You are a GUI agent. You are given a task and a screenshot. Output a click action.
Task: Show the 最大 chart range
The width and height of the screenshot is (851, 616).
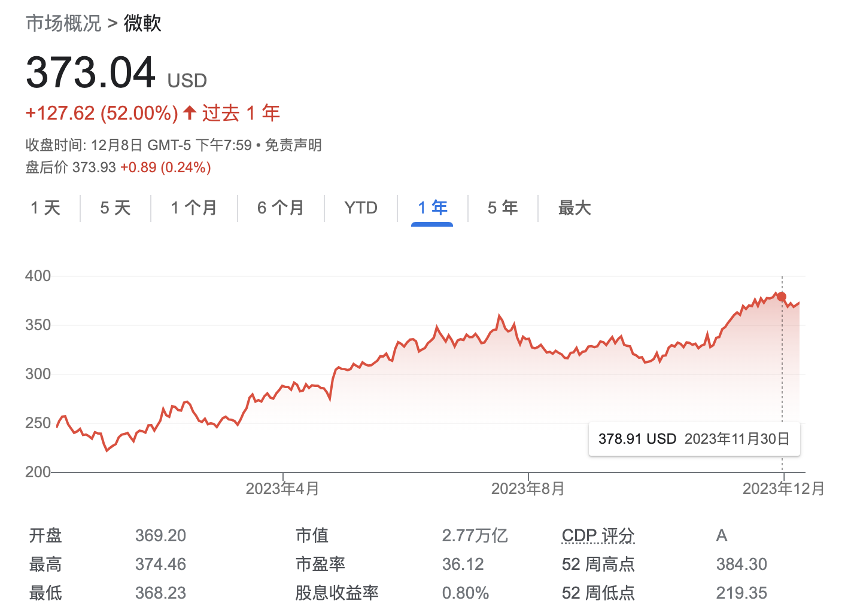click(x=575, y=208)
